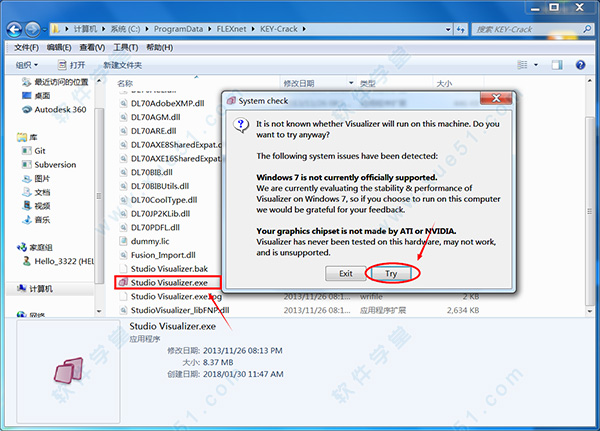This screenshot has width=600, height=431.
Task: Select the DL70BIBUtils.dll file
Action: (155, 186)
